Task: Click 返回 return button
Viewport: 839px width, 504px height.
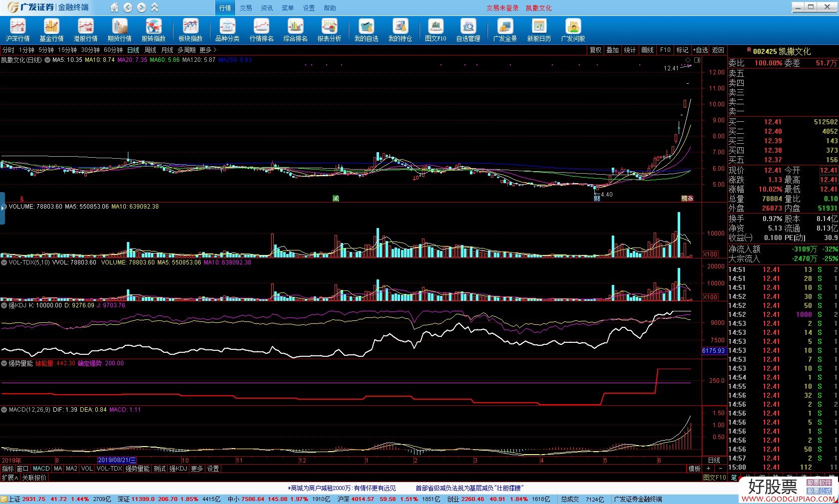Action: (x=718, y=50)
